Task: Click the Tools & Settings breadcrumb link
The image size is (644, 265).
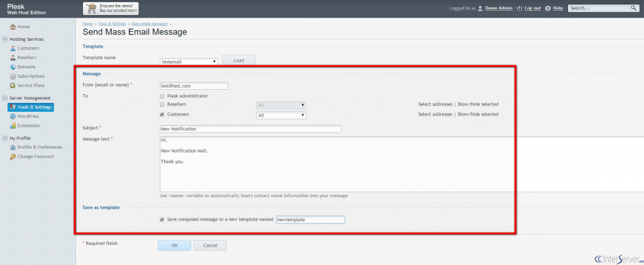Action: (112, 24)
